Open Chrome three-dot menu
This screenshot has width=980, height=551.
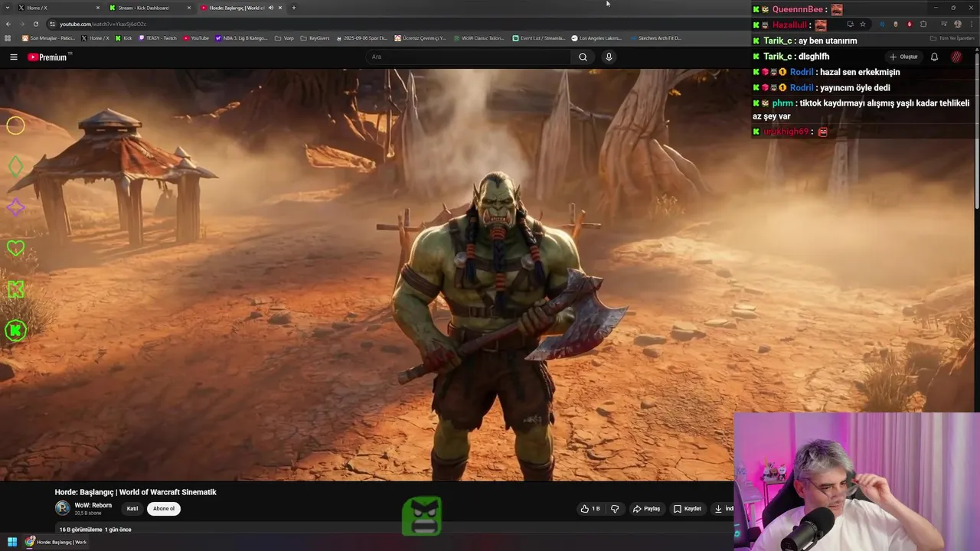pyautogui.click(x=971, y=24)
